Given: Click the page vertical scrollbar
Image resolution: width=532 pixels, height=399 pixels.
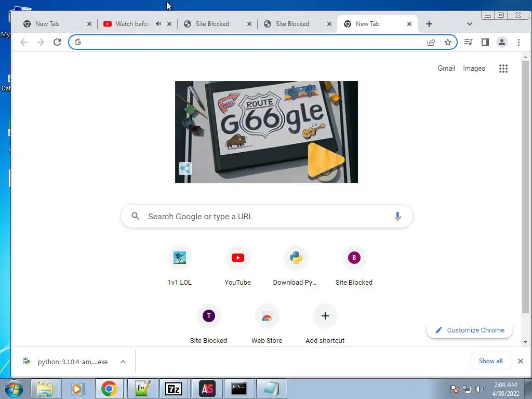Looking at the screenshot, I should pos(525,187).
